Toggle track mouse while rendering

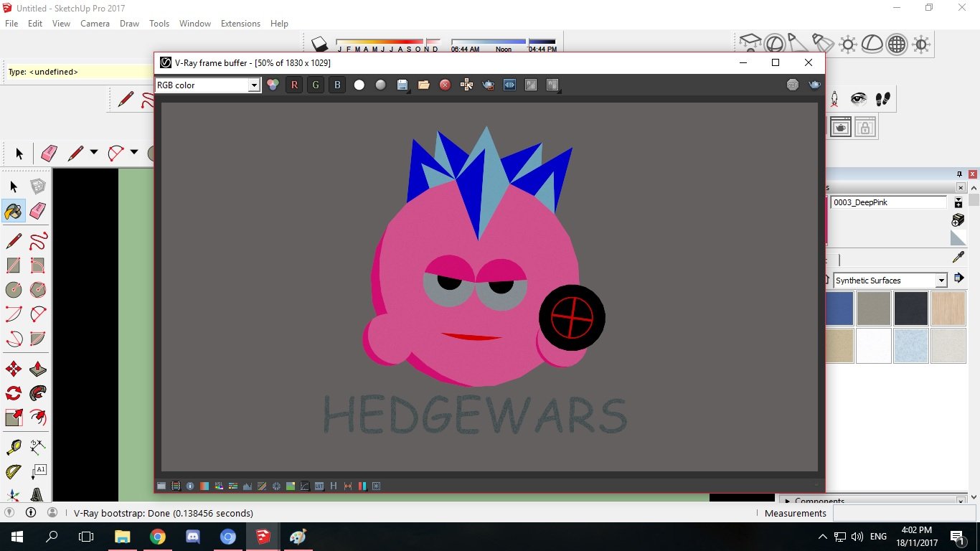(466, 85)
